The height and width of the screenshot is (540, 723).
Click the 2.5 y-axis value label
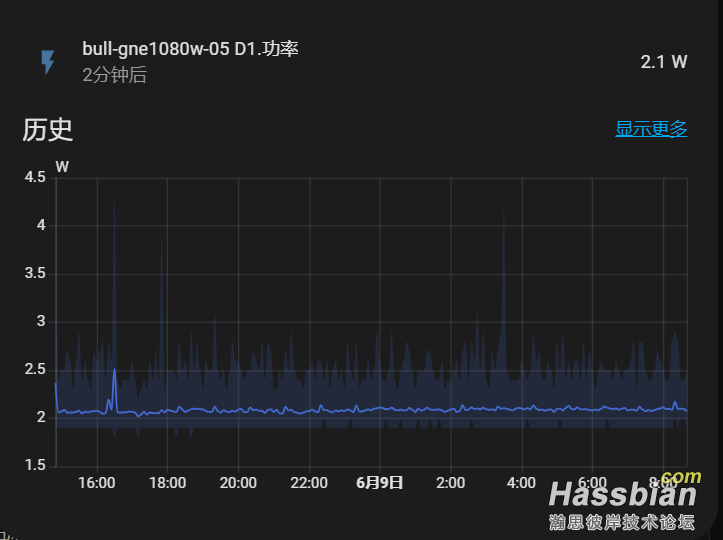pyautogui.click(x=35, y=369)
